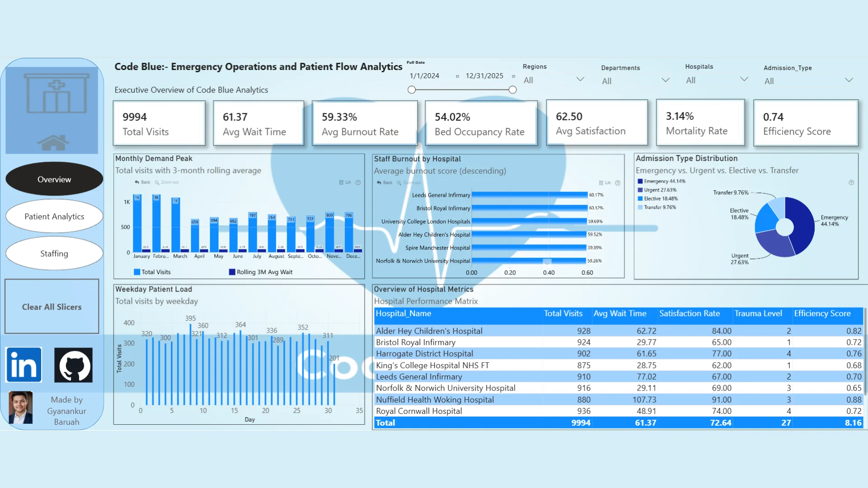
Task: Open the GitHub icon link
Action: click(x=73, y=365)
